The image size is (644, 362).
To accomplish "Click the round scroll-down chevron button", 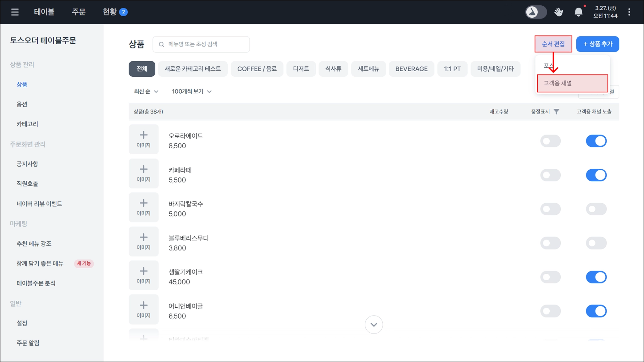I will pos(374,325).
